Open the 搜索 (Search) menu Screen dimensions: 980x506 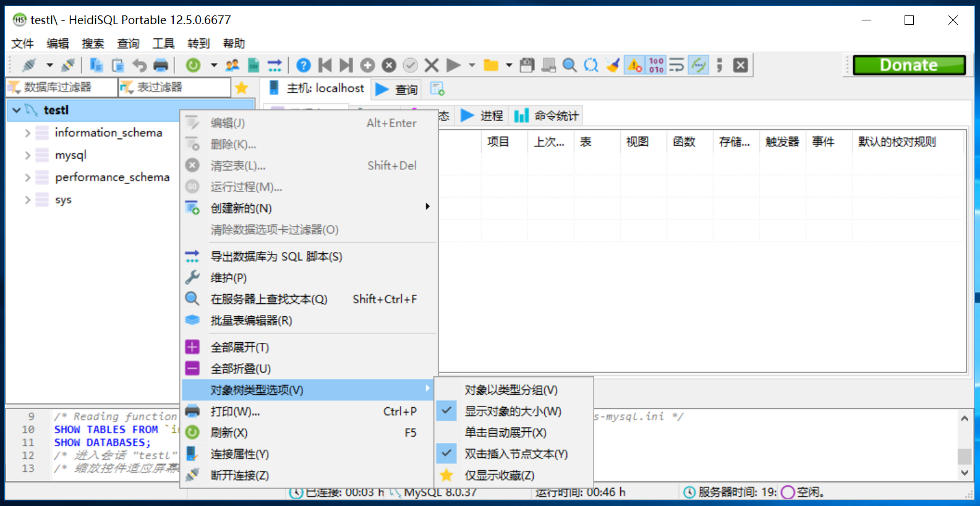pyautogui.click(x=93, y=43)
